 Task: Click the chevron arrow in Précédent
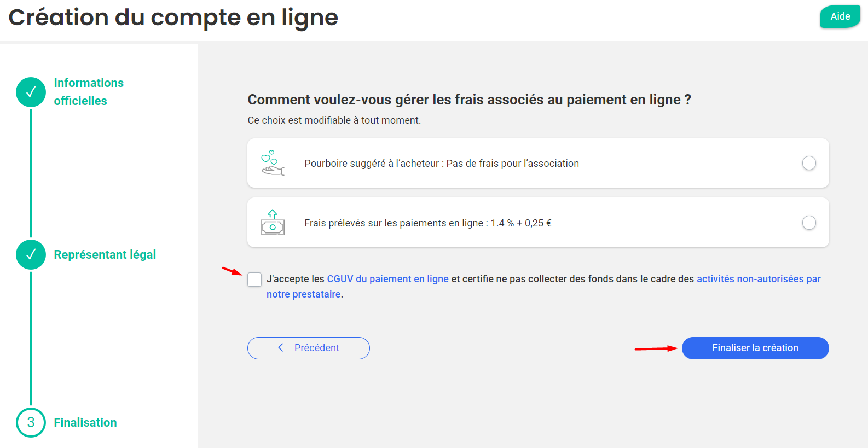tap(281, 348)
